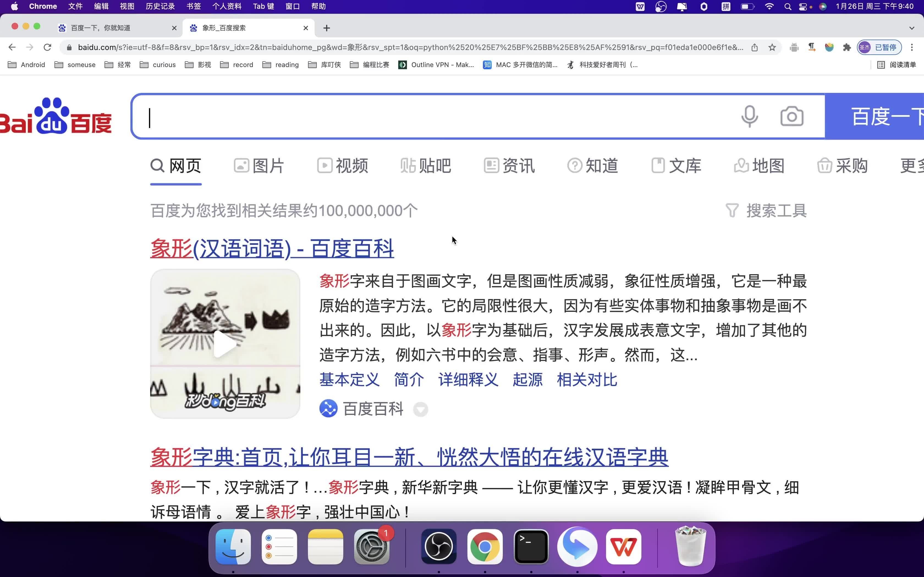Image resolution: width=924 pixels, height=577 pixels.
Task: Switch to the 图片 search tab
Action: (259, 166)
